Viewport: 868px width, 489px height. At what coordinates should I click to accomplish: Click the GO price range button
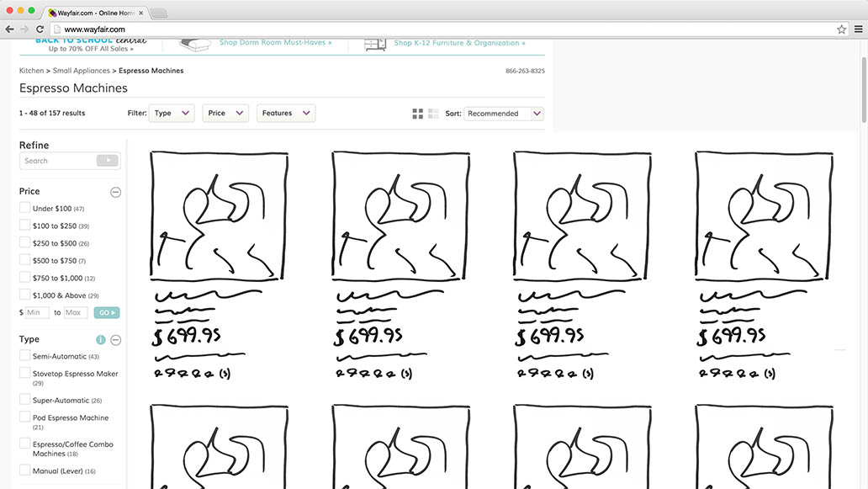tap(106, 312)
